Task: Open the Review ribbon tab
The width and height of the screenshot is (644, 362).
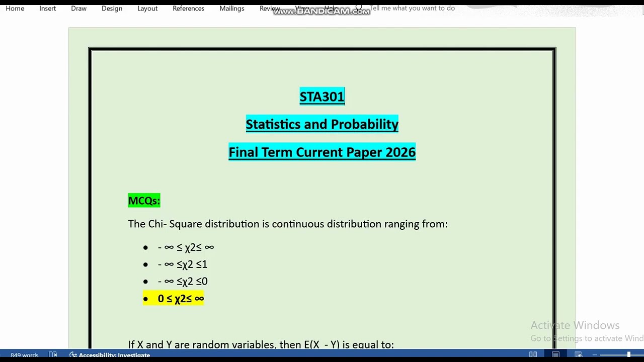Action: coord(269,8)
